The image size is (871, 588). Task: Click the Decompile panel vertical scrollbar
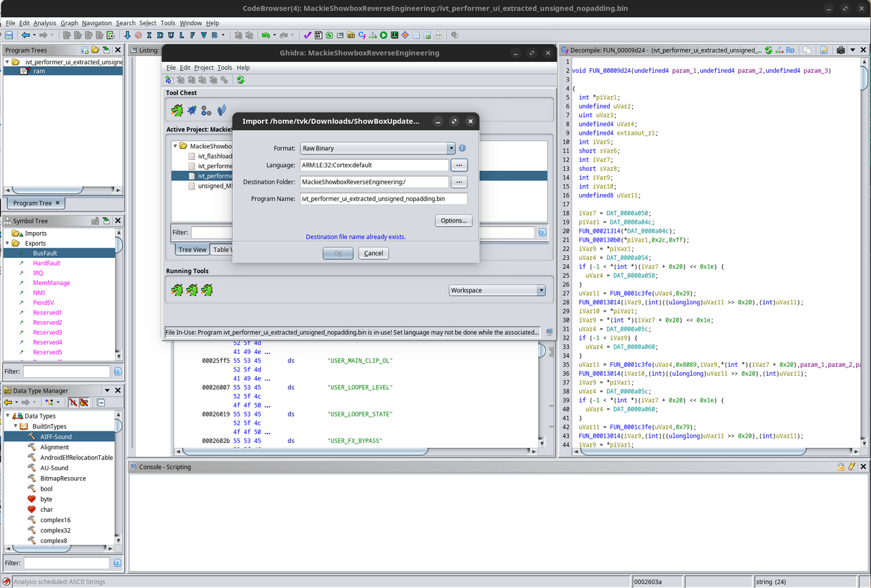click(x=865, y=252)
